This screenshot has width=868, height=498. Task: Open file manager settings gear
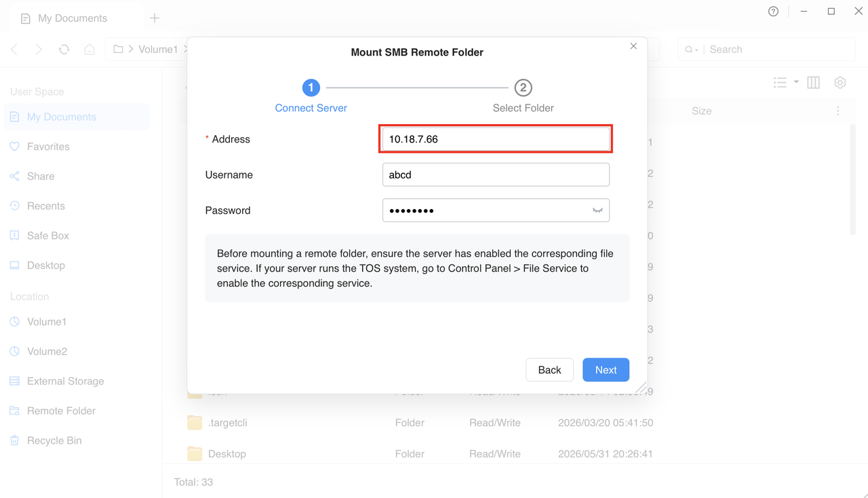[x=840, y=82]
